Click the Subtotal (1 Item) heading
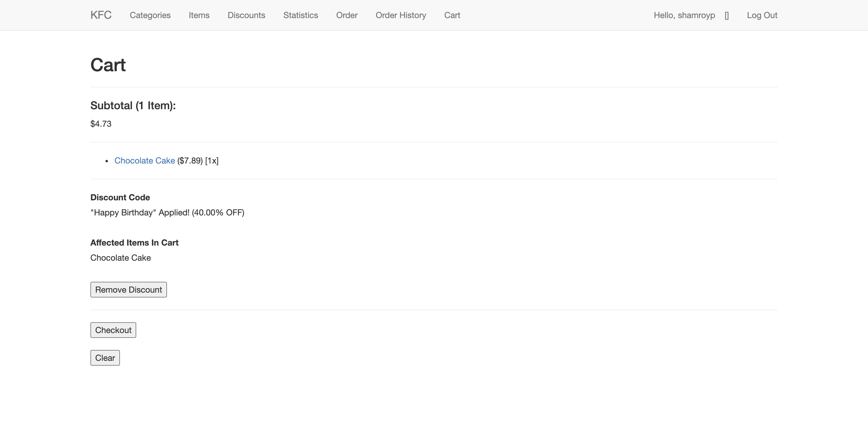Viewport: 868px width, 426px height. click(x=133, y=106)
